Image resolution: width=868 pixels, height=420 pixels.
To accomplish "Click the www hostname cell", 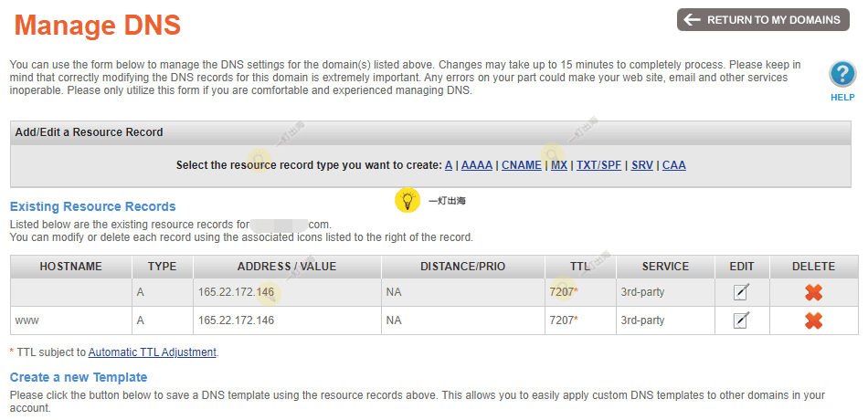I will [x=27, y=320].
